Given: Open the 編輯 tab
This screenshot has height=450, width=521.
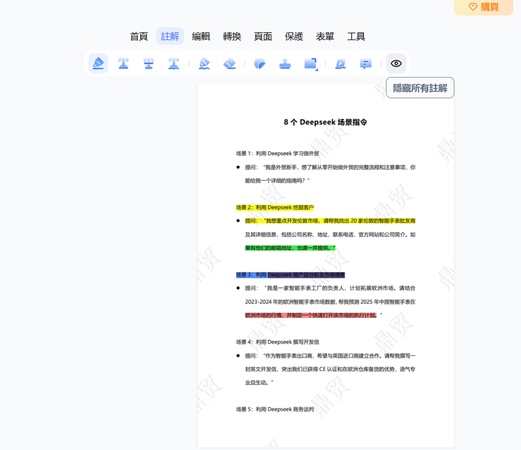Looking at the screenshot, I should pos(201,36).
